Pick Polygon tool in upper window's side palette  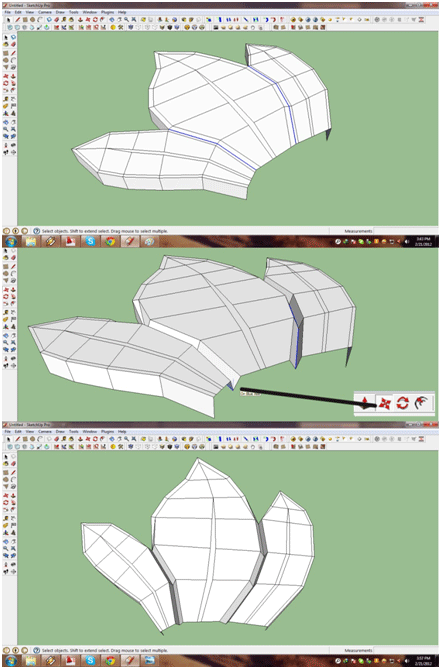pyautogui.click(x=6, y=67)
